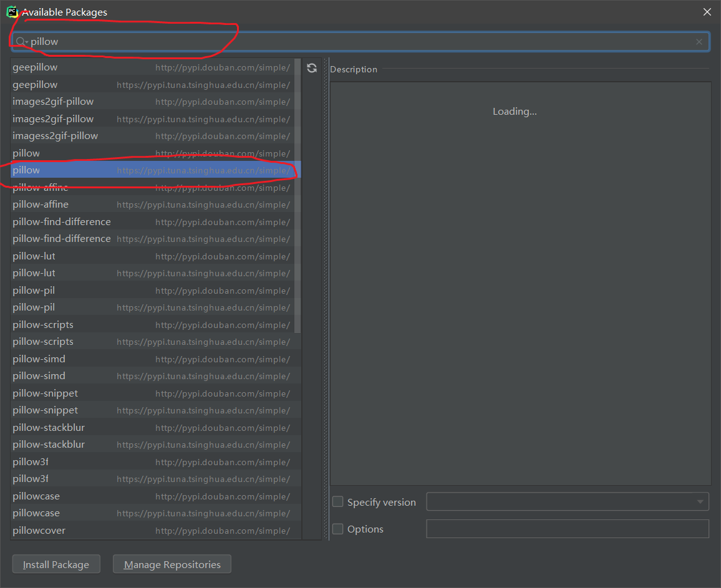This screenshot has width=721, height=588.
Task: Click the Manage Repositories button
Action: (172, 564)
